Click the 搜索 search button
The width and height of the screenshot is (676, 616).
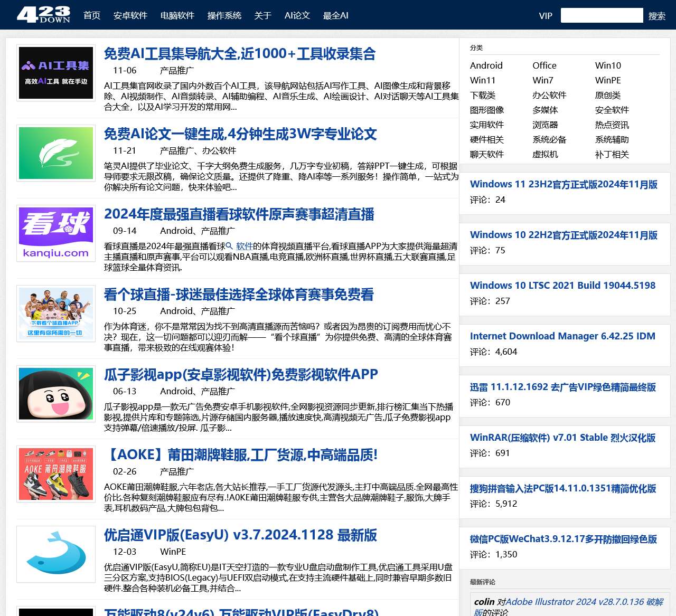[657, 16]
